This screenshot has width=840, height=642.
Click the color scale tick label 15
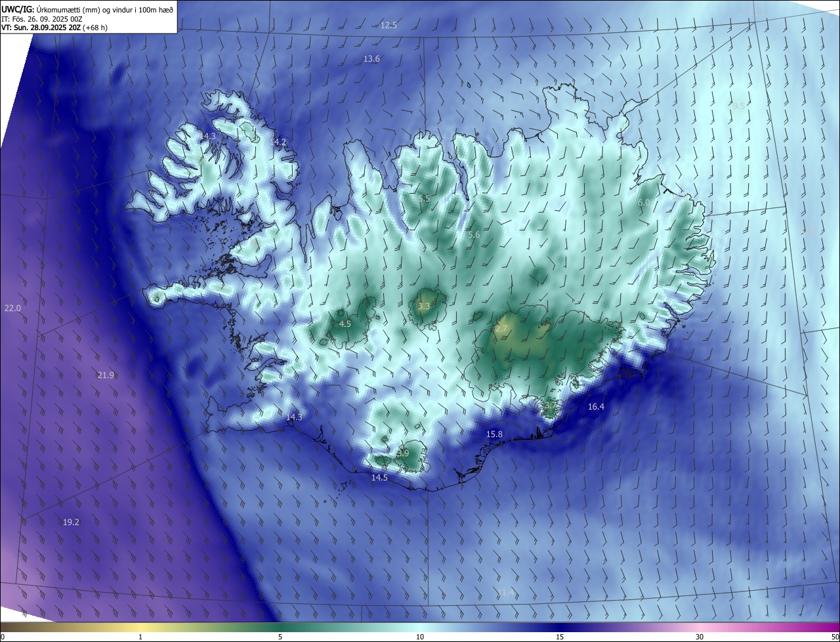pyautogui.click(x=560, y=637)
